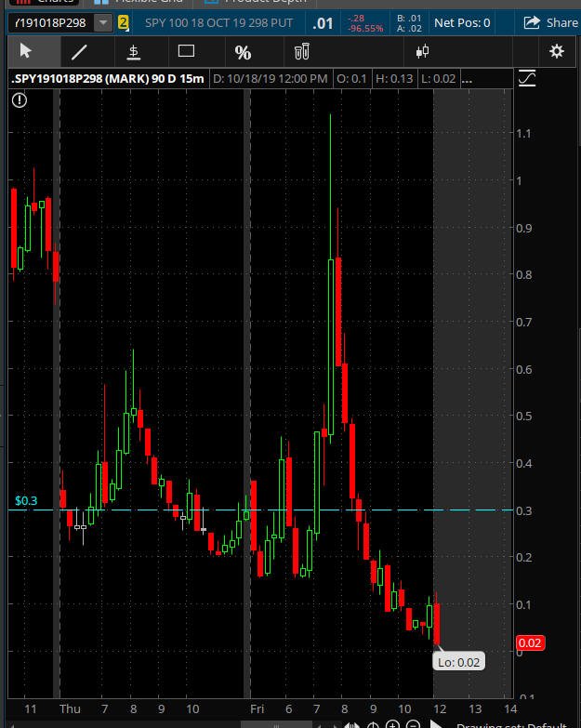Click the 'Thu' time axis label
Image resolution: width=581 pixels, height=728 pixels.
70,709
